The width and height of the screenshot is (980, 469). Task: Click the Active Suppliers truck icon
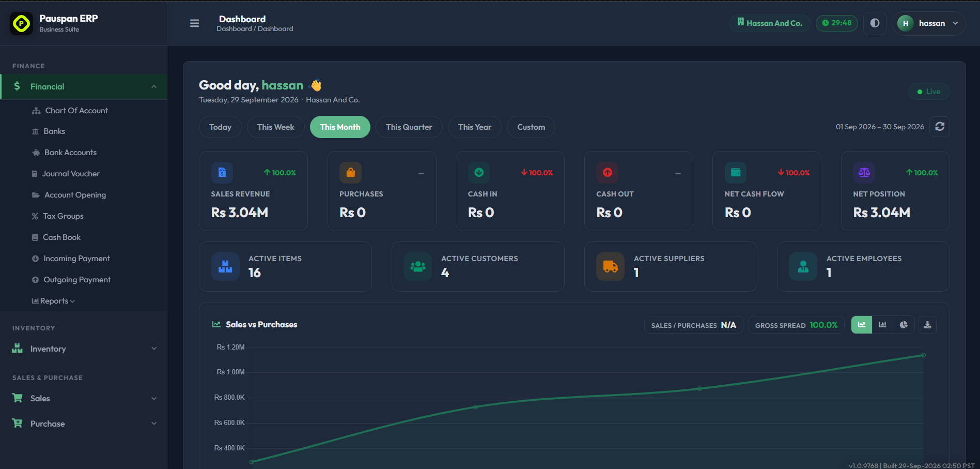(611, 266)
